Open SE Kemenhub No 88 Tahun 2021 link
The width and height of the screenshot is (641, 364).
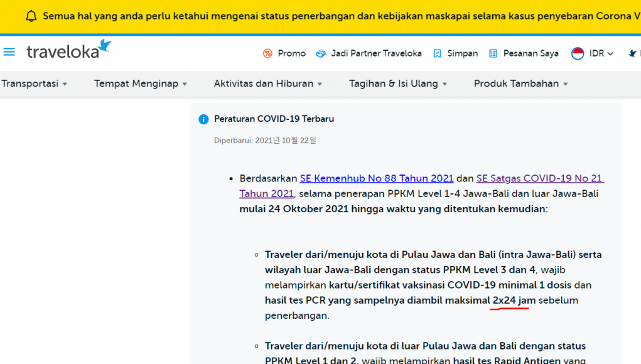(x=377, y=178)
